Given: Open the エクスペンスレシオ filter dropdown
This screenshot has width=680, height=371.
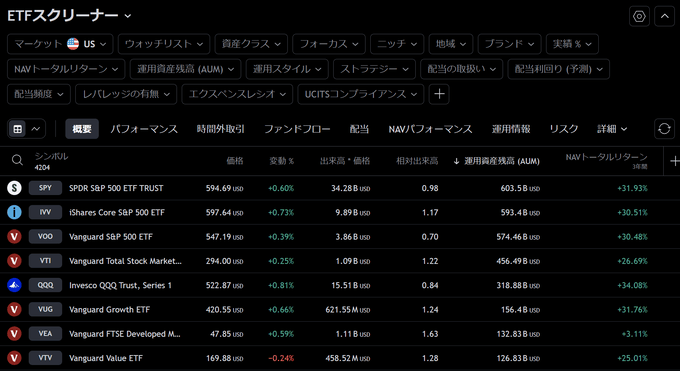Looking at the screenshot, I should coord(237,94).
